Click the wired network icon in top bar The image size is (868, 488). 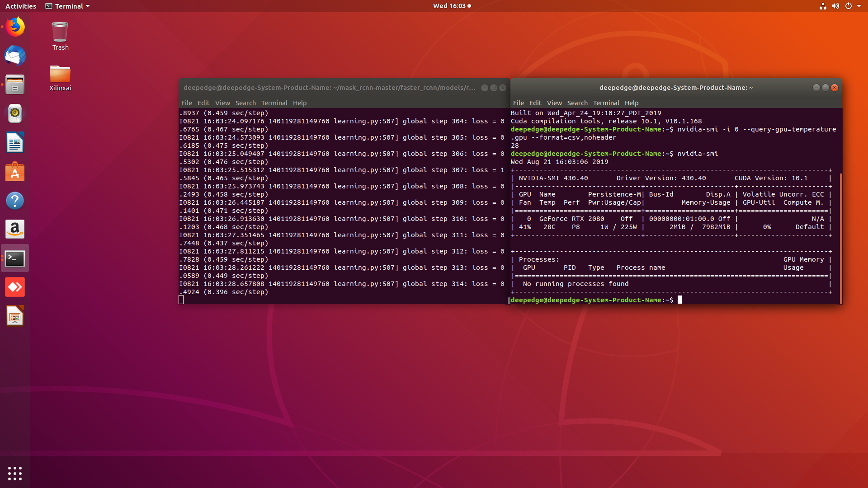[823, 6]
